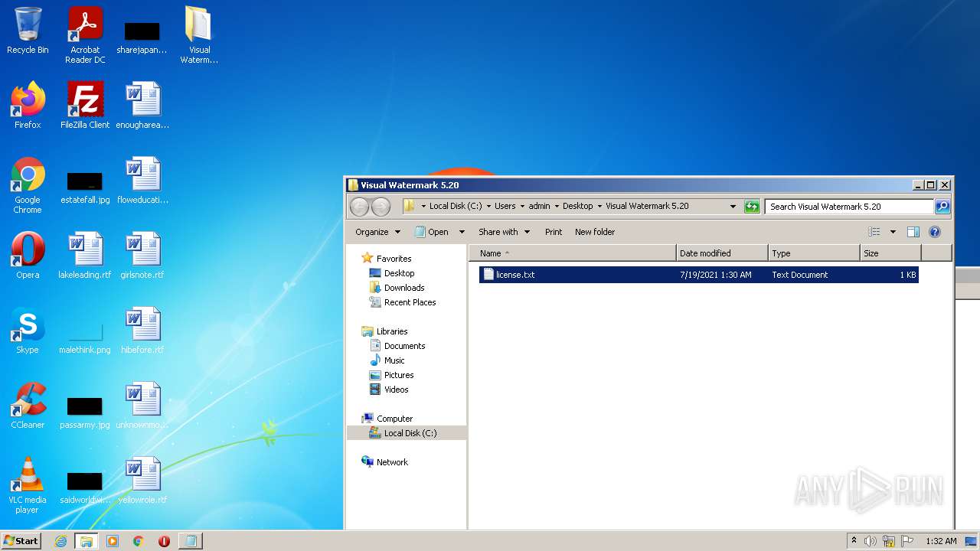980x551 pixels.
Task: Launch Firefox from the desktop
Action: [x=28, y=106]
